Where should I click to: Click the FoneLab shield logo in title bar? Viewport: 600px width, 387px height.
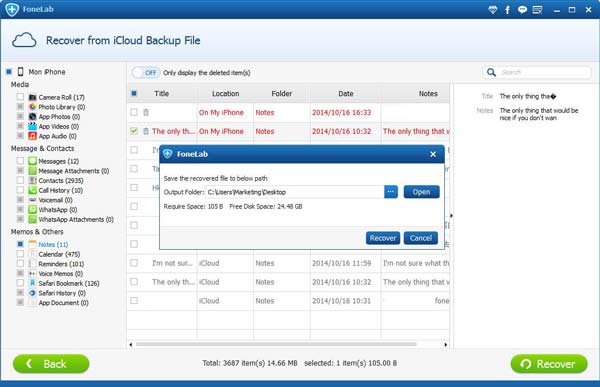tap(12, 9)
